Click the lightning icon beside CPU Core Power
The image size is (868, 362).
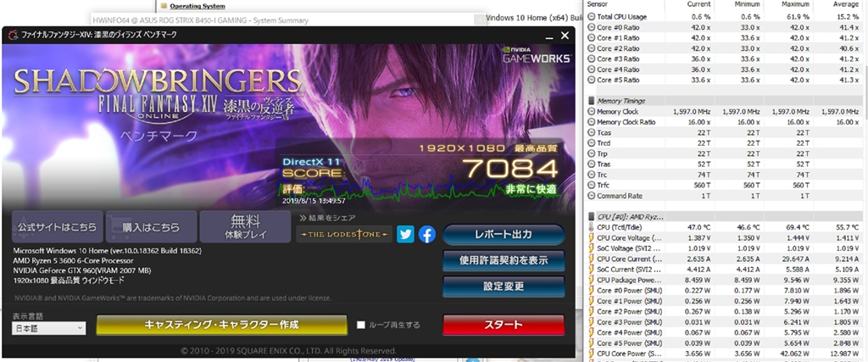coord(592,354)
